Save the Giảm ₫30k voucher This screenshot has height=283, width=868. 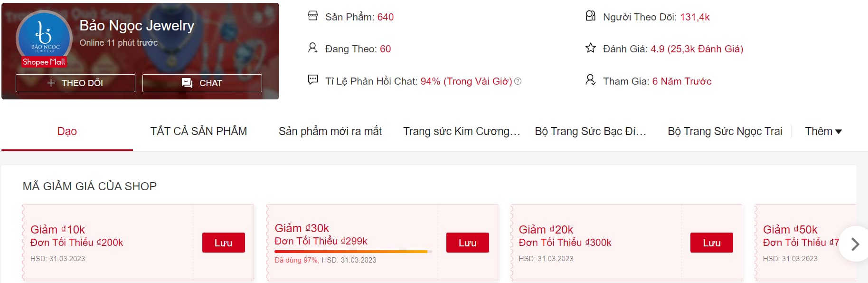pos(467,243)
